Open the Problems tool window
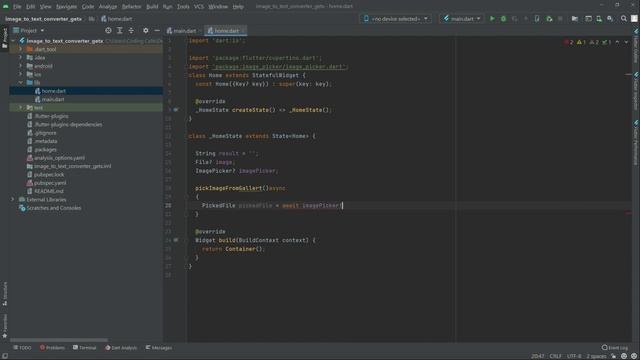Image resolution: width=640 pixels, height=360 pixels. click(52, 348)
